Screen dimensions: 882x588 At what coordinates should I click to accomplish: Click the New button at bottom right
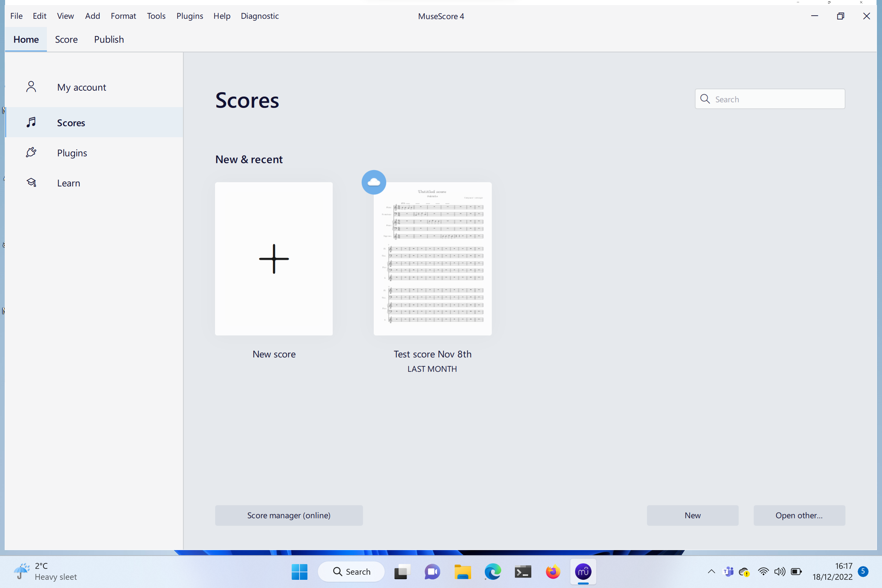pos(692,515)
